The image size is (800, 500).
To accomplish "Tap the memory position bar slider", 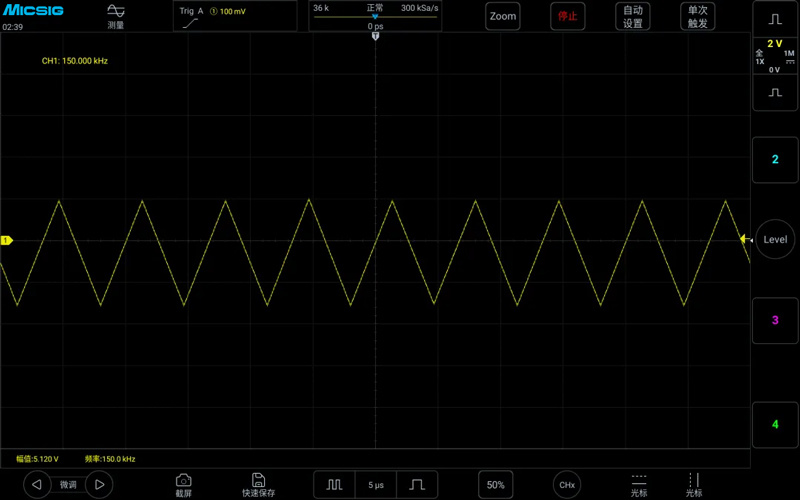I will 375,17.
